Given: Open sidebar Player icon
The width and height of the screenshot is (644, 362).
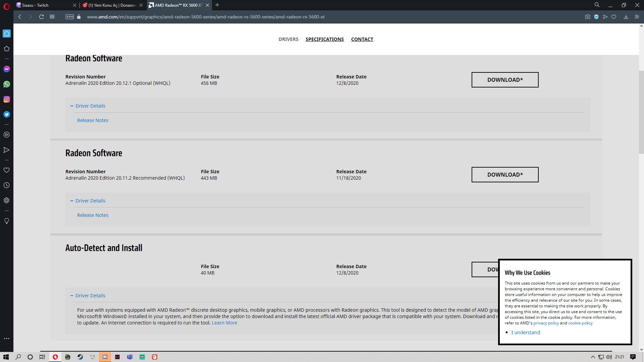Looking at the screenshot, I should pyautogui.click(x=7, y=135).
